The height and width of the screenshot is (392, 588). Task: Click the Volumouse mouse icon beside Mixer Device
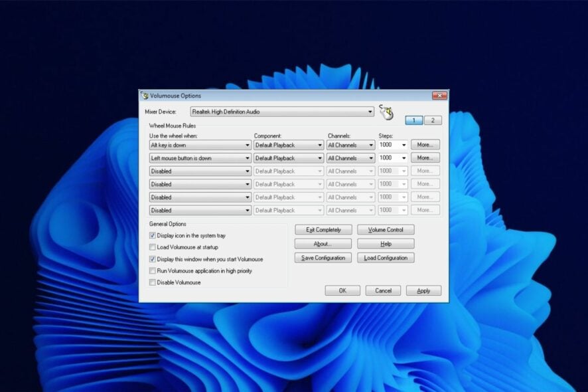click(x=387, y=112)
